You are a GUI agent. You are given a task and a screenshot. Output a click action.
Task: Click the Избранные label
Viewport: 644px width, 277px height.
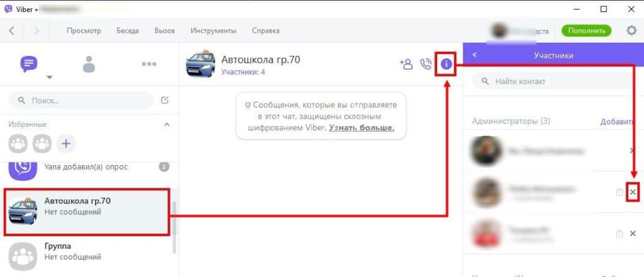pyautogui.click(x=28, y=124)
